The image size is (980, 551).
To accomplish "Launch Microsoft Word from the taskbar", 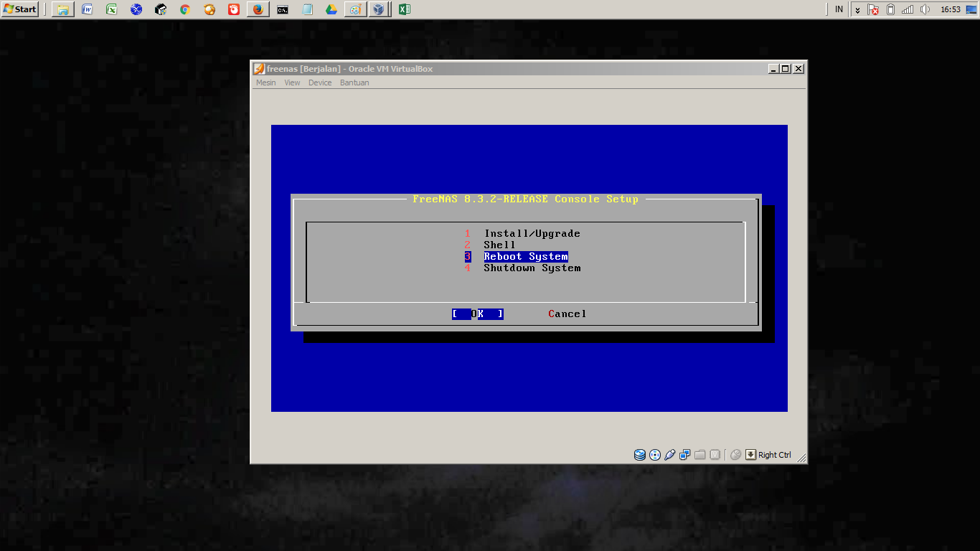I will pos(88,9).
